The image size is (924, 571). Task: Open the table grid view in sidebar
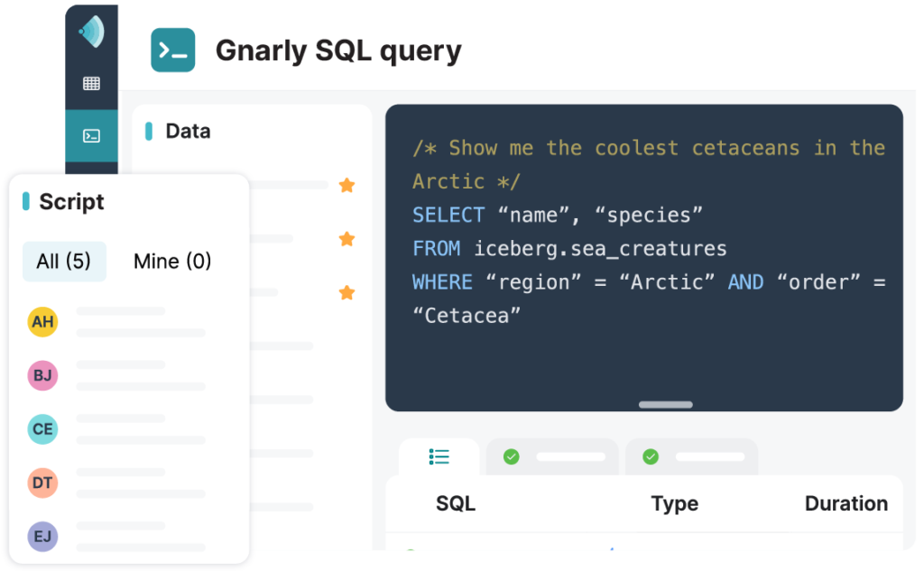click(x=91, y=84)
